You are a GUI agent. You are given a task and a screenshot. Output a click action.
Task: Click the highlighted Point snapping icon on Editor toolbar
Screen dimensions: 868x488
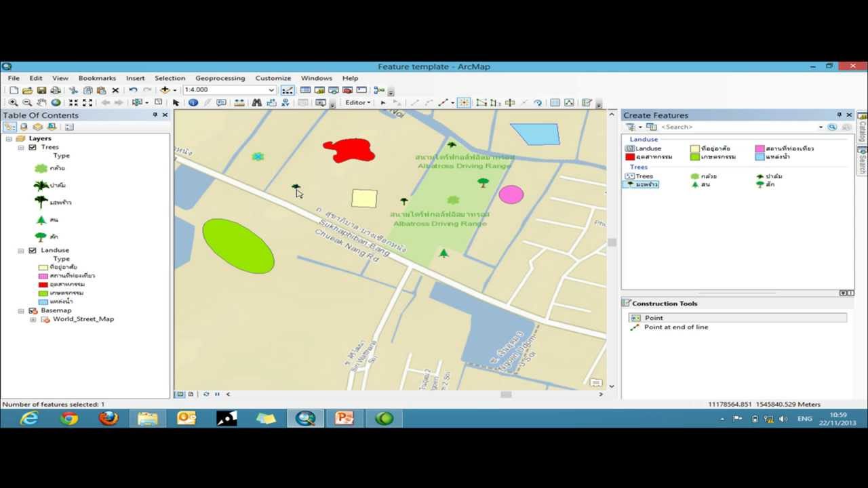[464, 102]
